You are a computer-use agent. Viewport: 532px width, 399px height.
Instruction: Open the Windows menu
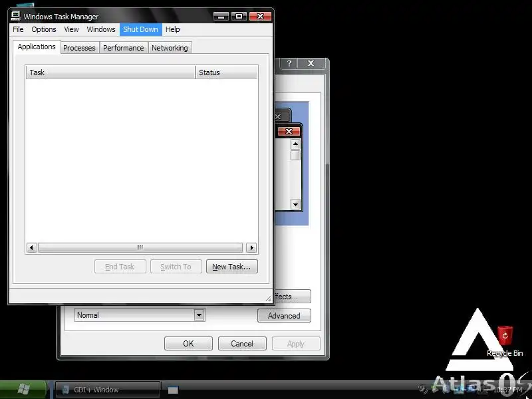pyautogui.click(x=101, y=29)
